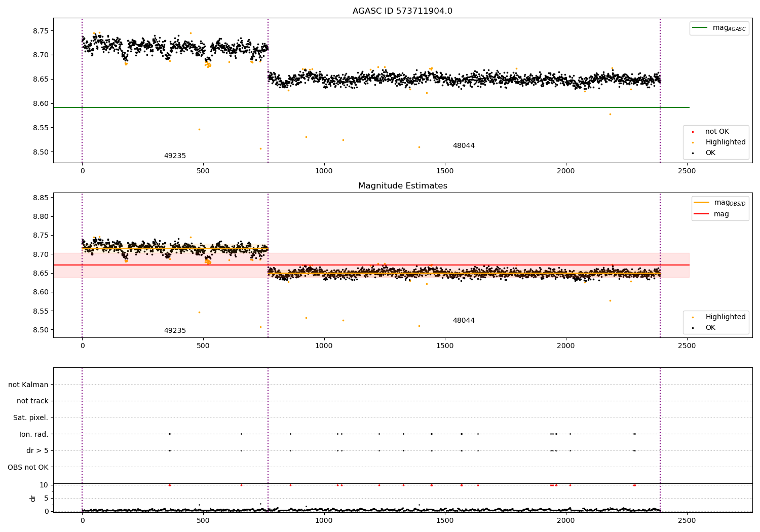Select the 'not OK' legend entry
The height and width of the screenshot is (532, 760).
coord(717,132)
